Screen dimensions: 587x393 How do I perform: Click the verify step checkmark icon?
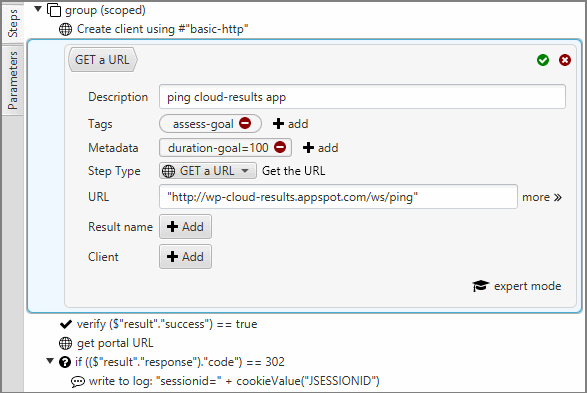click(66, 324)
